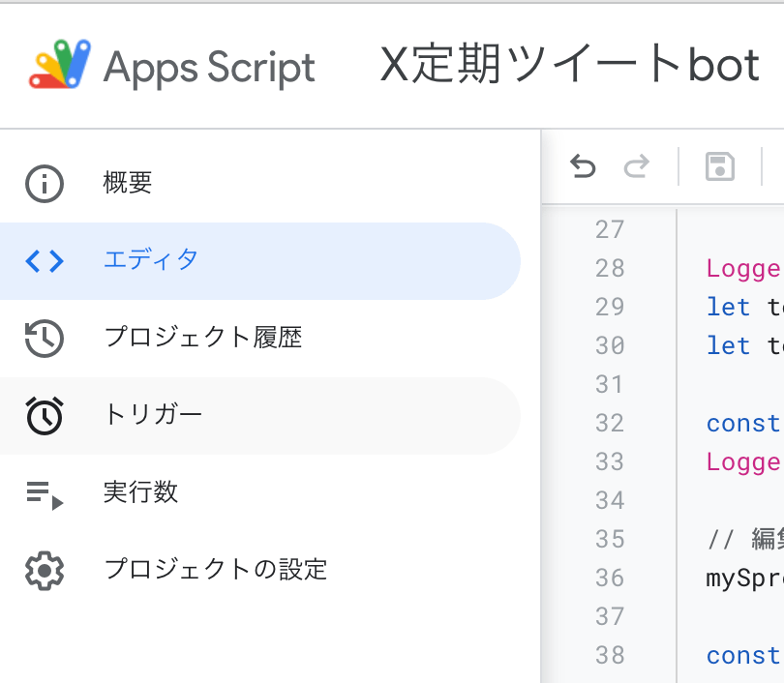This screenshot has width=784, height=683.
Task: Click the const keyword on line 32
Action: [744, 424]
